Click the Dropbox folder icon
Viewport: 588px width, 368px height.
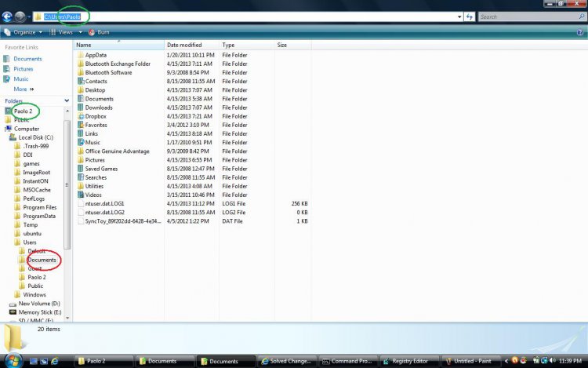[x=80, y=116]
